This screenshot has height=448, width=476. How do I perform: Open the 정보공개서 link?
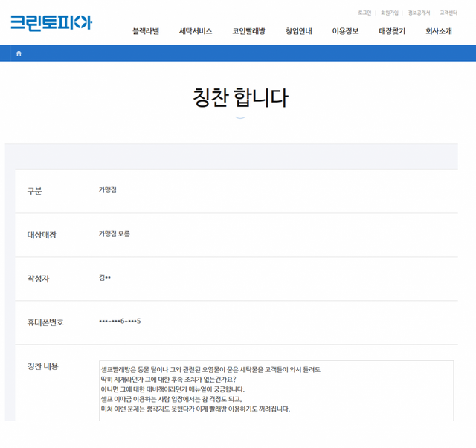[419, 13]
